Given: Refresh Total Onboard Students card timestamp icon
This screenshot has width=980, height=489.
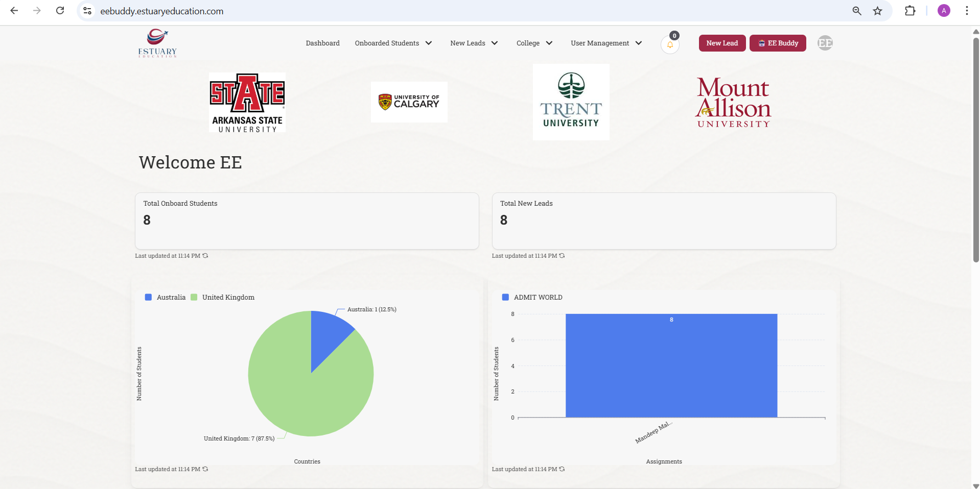Looking at the screenshot, I should [205, 256].
